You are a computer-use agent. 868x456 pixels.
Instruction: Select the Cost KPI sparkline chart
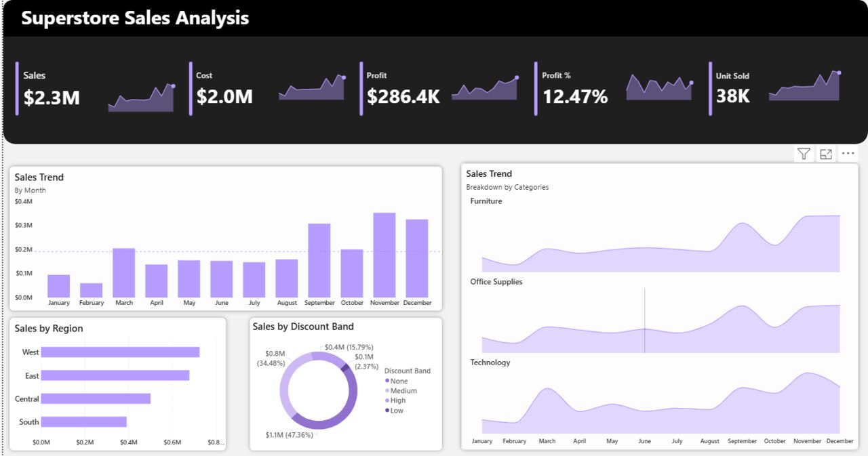(x=313, y=88)
